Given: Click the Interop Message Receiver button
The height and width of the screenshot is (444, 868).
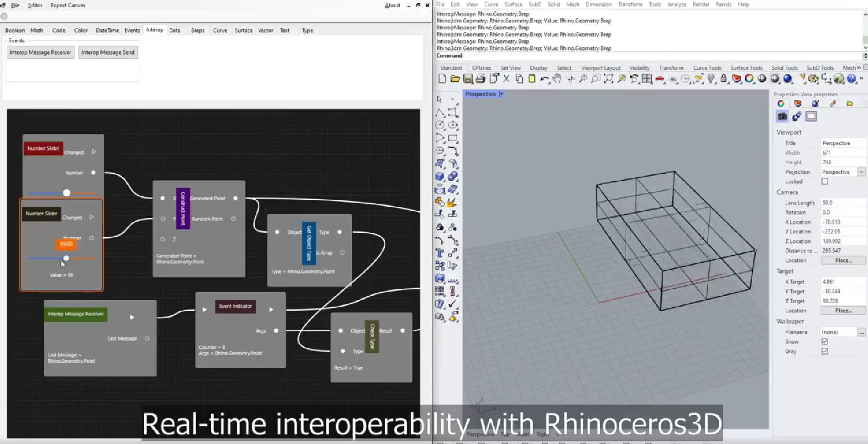Looking at the screenshot, I should [41, 52].
